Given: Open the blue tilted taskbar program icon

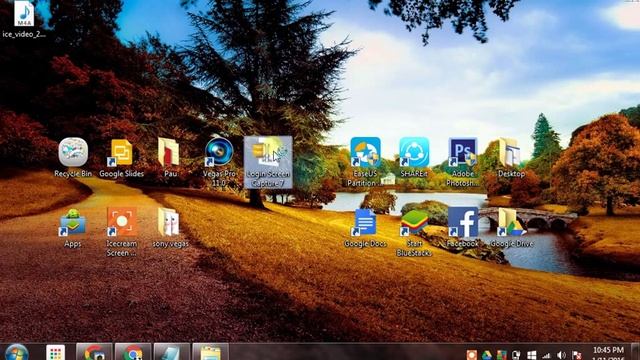Looking at the screenshot, I should 171,352.
